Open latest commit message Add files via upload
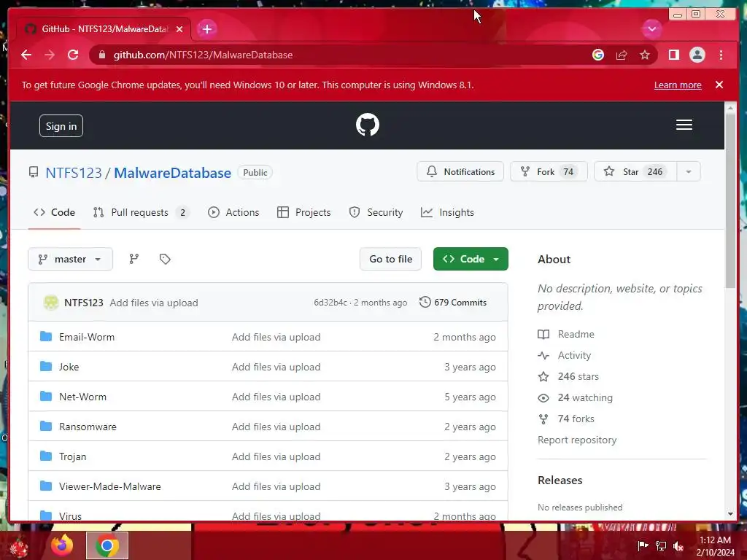Screen dimensions: 747x560 click(x=154, y=303)
